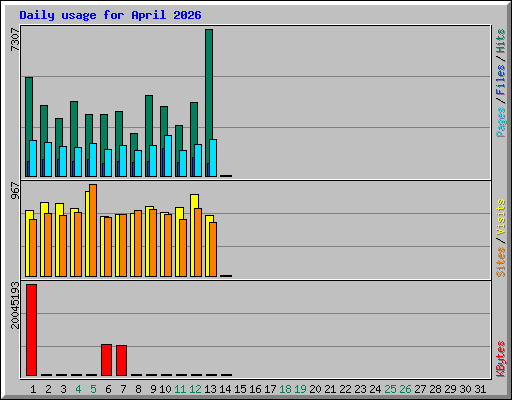512x400 pixels.
Task: Click the day 9 axis label
Action: click(x=153, y=389)
